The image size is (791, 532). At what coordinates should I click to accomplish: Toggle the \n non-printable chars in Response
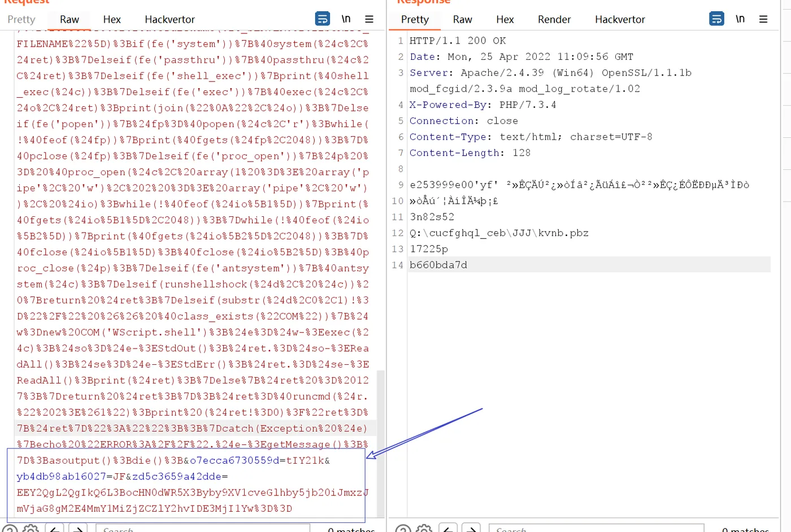740,19
